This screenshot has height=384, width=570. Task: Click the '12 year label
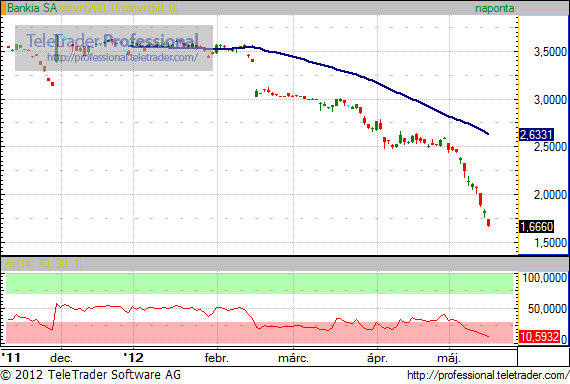click(133, 357)
